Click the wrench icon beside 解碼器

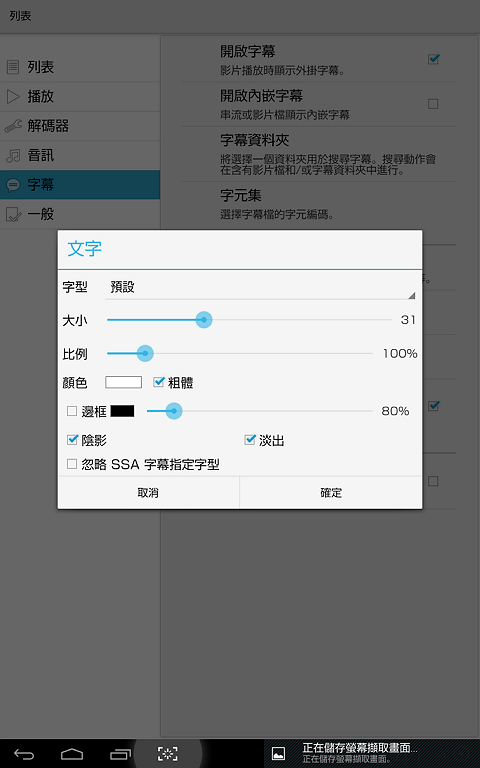tap(13, 126)
